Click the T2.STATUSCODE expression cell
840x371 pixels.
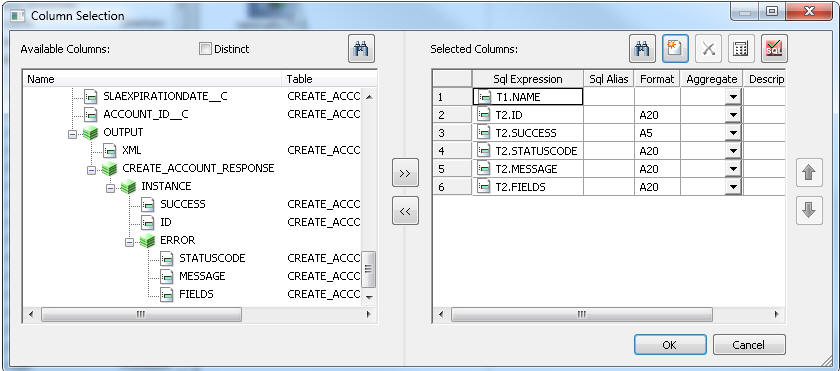528,151
